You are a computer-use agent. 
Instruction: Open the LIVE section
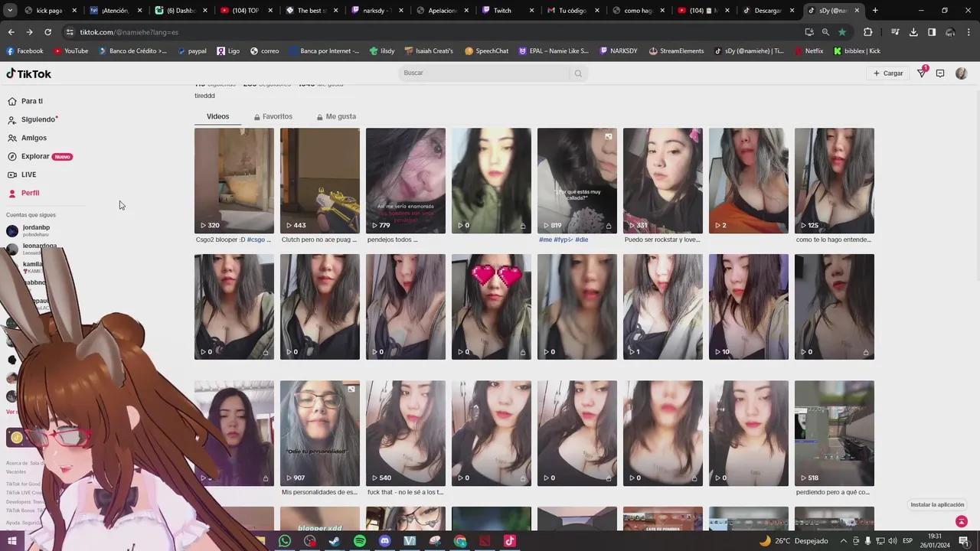pyautogui.click(x=28, y=174)
